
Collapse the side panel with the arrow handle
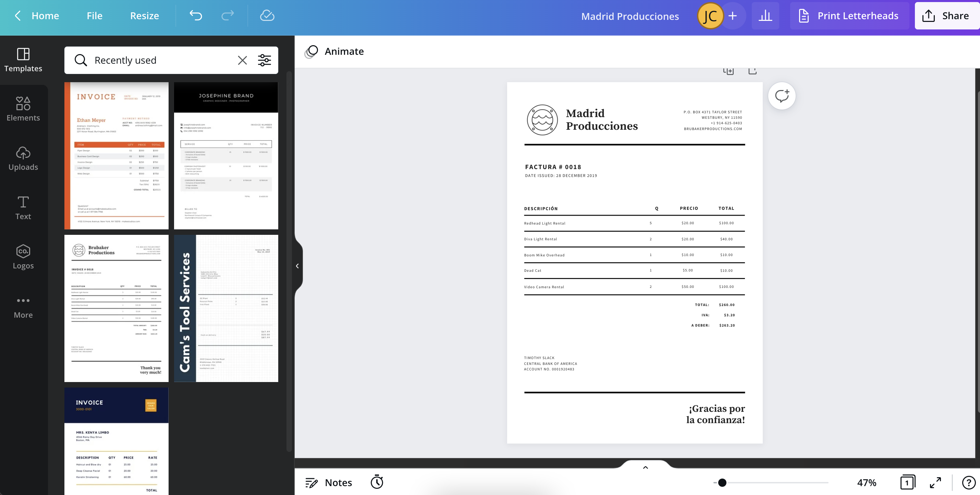[x=297, y=266]
